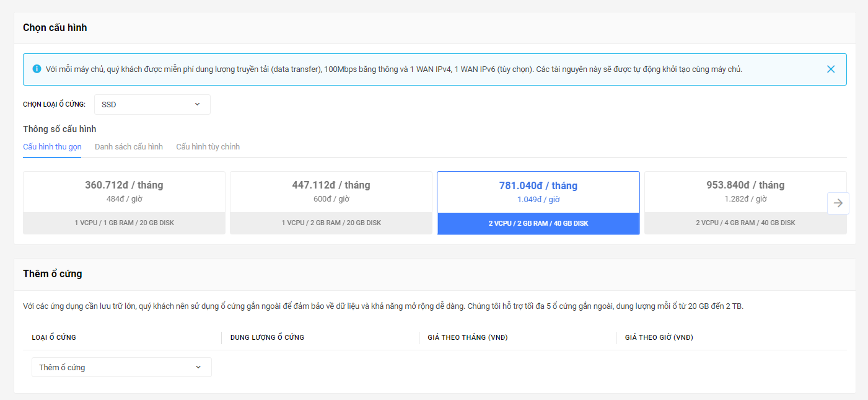Click the 600đ / giờ hourly price
The height and width of the screenshot is (400, 868).
(331, 199)
